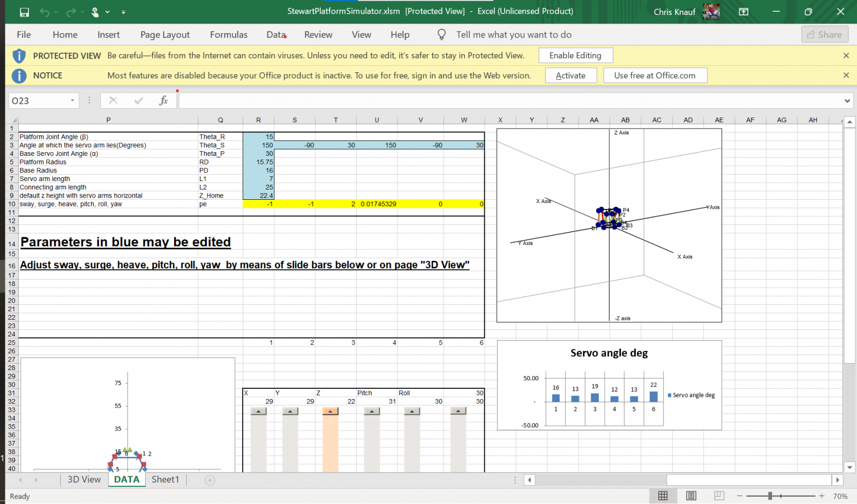Click the Redo arrow icon
The image size is (857, 504).
click(x=71, y=12)
